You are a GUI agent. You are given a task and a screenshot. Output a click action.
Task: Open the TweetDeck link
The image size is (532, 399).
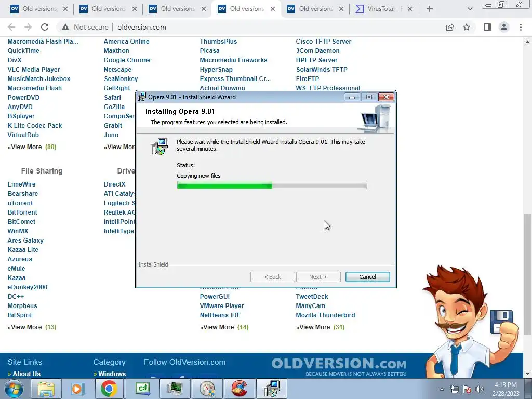(x=312, y=297)
